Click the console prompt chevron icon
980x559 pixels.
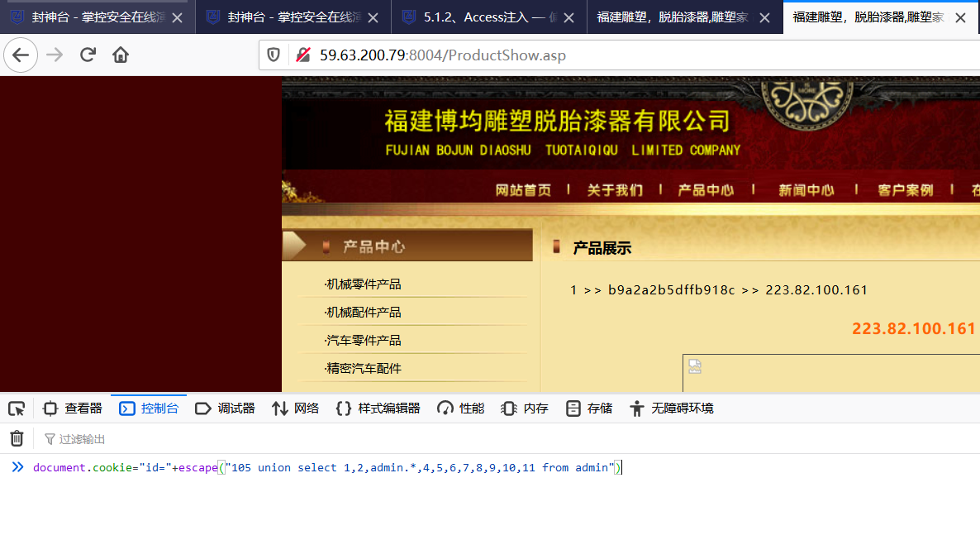pos(17,467)
